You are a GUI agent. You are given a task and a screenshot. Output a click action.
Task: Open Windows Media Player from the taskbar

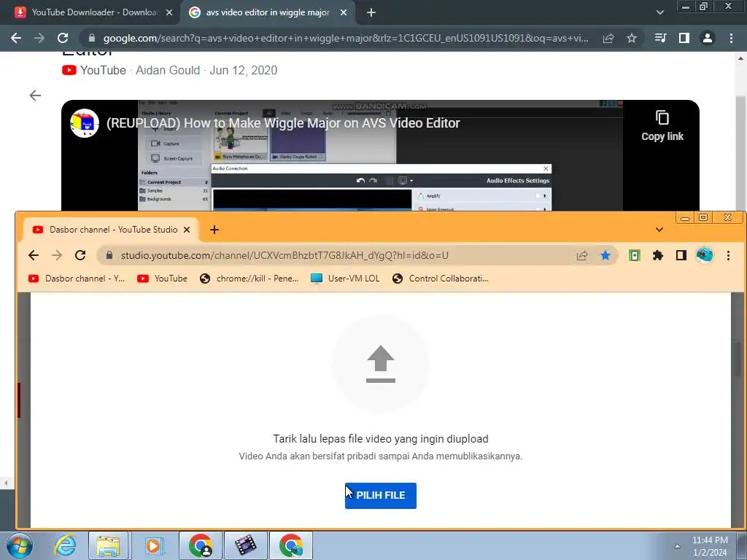point(154,545)
